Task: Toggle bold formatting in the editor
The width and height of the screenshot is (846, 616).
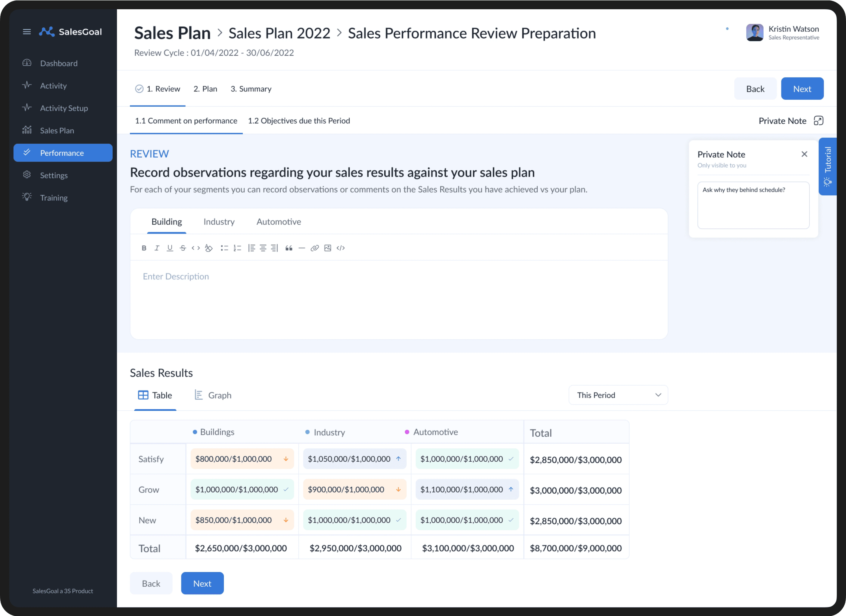Action: point(144,248)
